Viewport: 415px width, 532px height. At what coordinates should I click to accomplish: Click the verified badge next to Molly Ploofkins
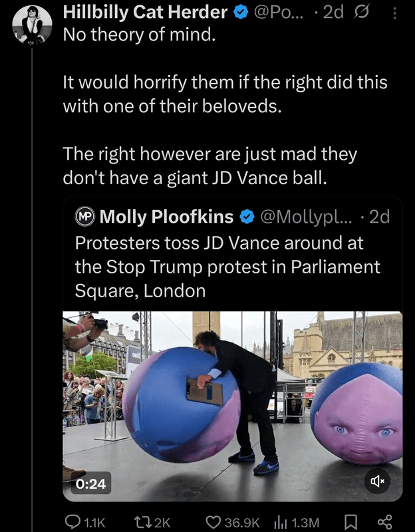click(x=245, y=217)
